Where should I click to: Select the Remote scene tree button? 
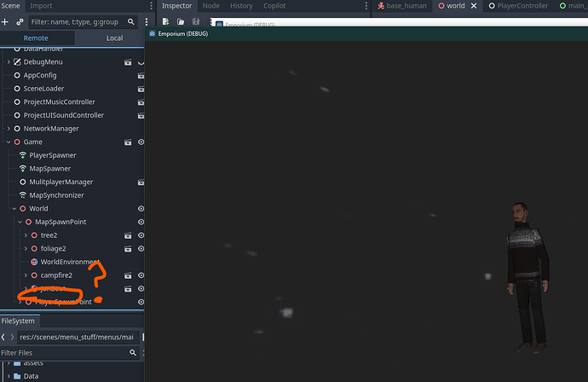click(36, 38)
